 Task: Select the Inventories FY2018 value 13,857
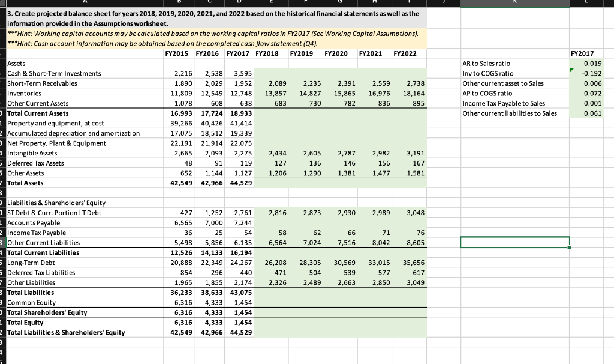(x=275, y=93)
